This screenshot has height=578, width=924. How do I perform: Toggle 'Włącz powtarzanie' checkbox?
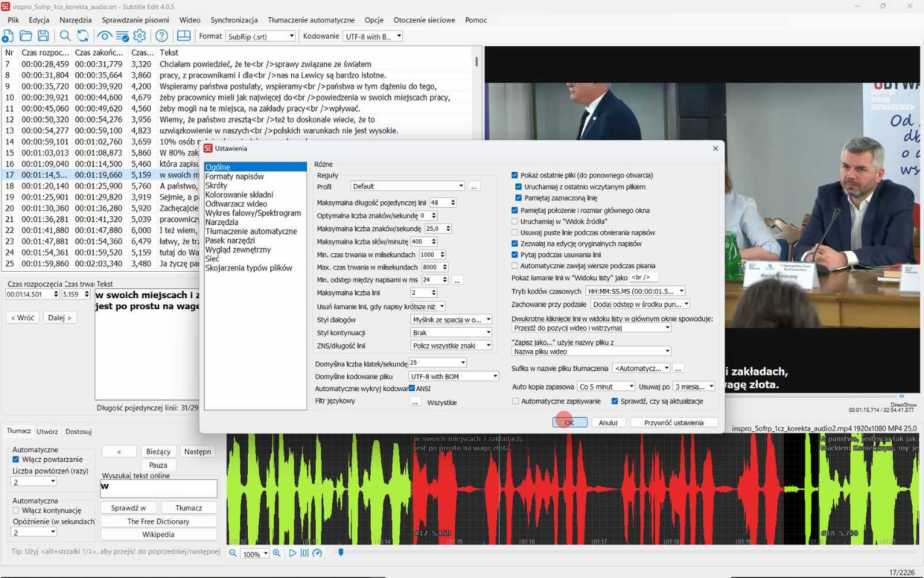[16, 460]
